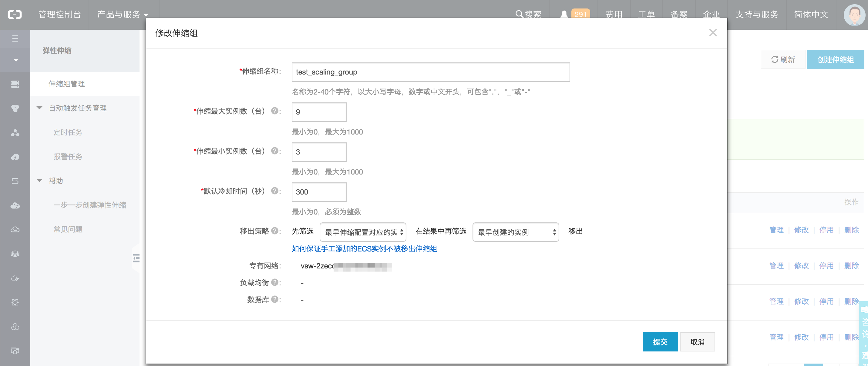
Task: Open 一步一步创建弹性伸缩 help link
Action: click(x=90, y=205)
